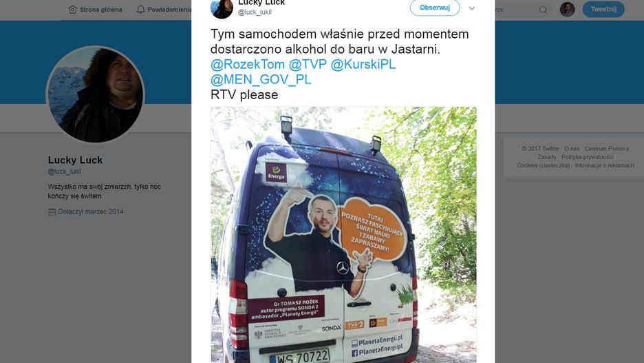Open the @MEN_GOV_PL mention link
This screenshot has height=363, width=644.
point(261,80)
